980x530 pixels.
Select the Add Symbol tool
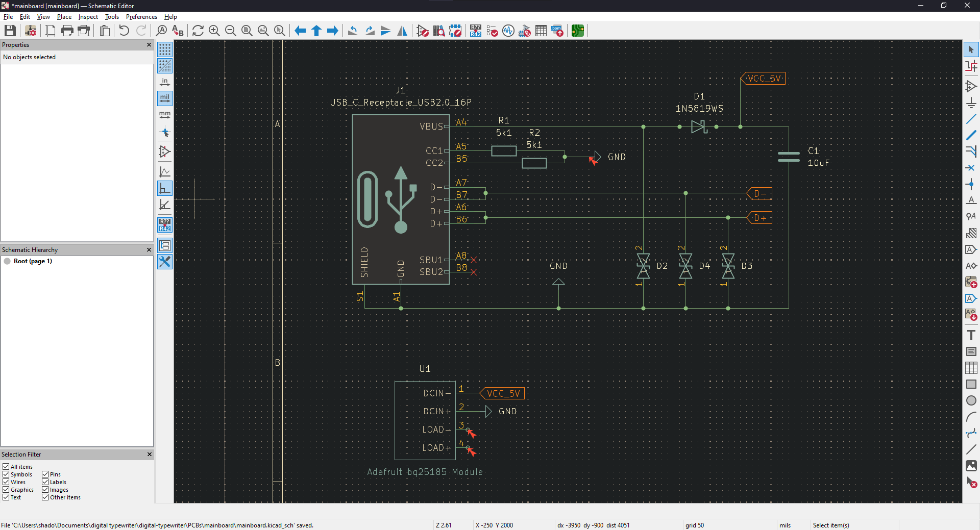pos(971,86)
